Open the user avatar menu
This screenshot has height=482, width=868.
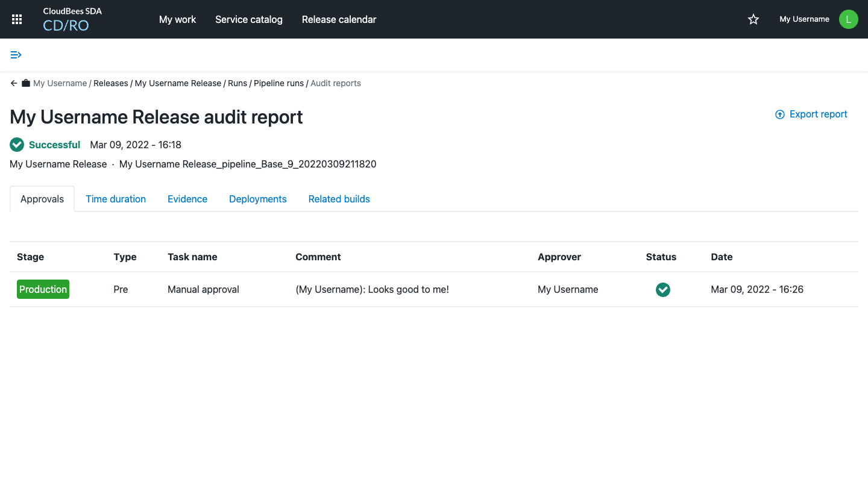pyautogui.click(x=848, y=19)
